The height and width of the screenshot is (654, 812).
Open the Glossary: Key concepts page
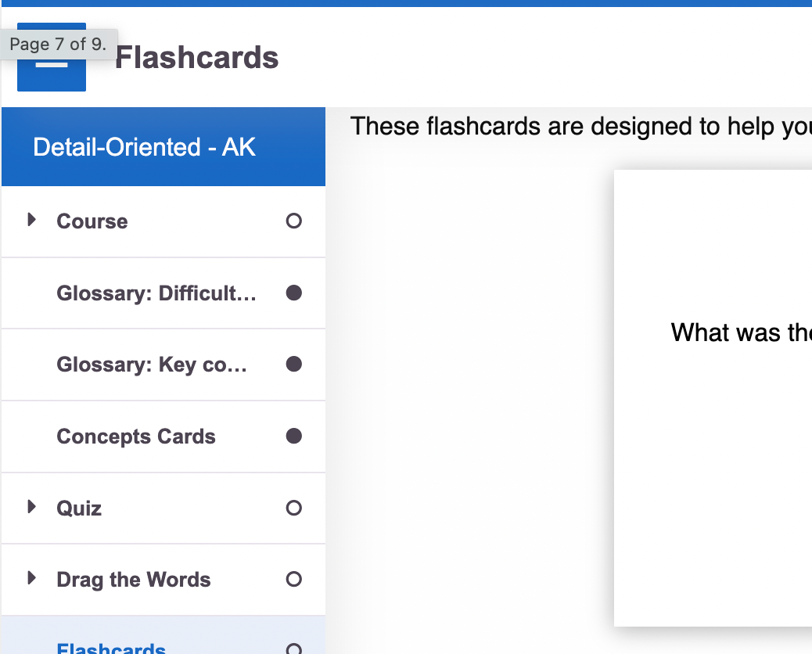(x=151, y=364)
